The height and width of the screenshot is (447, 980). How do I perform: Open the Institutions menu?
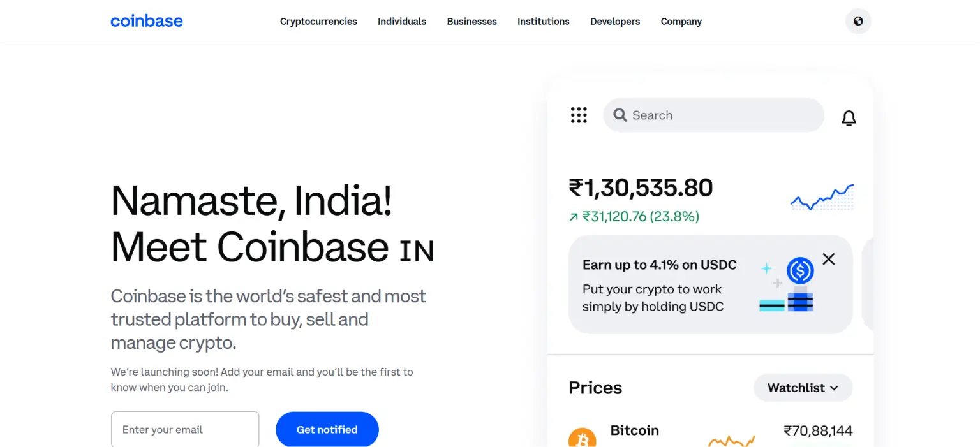point(543,21)
